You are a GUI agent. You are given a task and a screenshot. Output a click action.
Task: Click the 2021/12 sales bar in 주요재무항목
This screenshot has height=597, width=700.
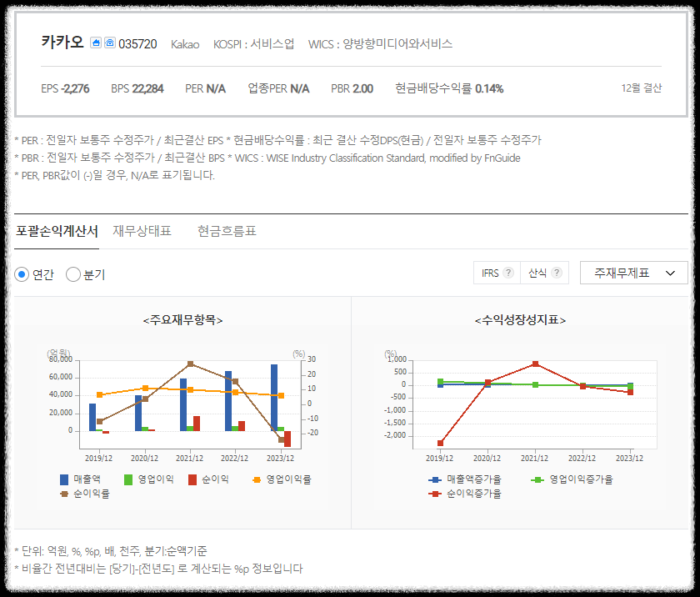click(x=183, y=404)
